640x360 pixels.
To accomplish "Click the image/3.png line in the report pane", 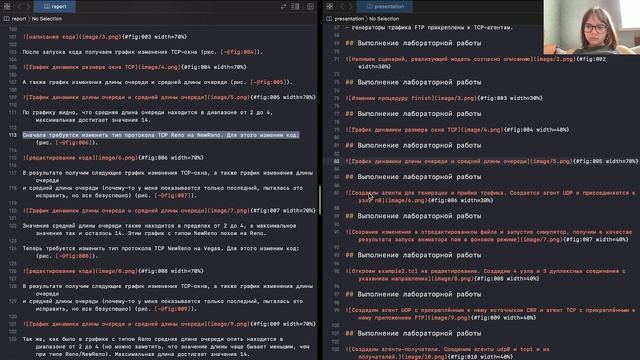I will point(105,37).
